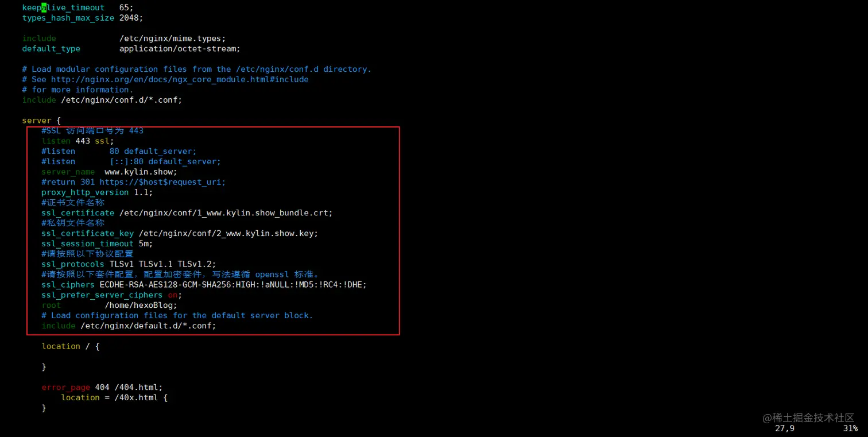Click the 'default_type' directive
This screenshot has width=868, height=437.
click(x=51, y=49)
